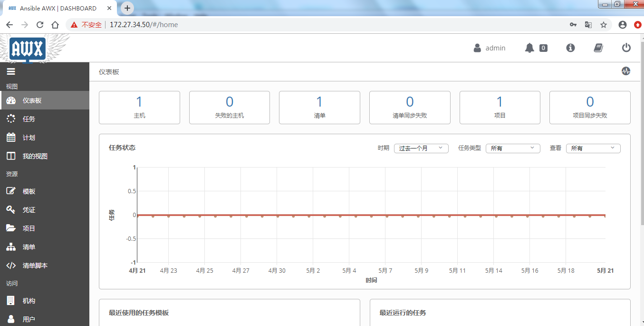Open the About info icon

[570, 48]
